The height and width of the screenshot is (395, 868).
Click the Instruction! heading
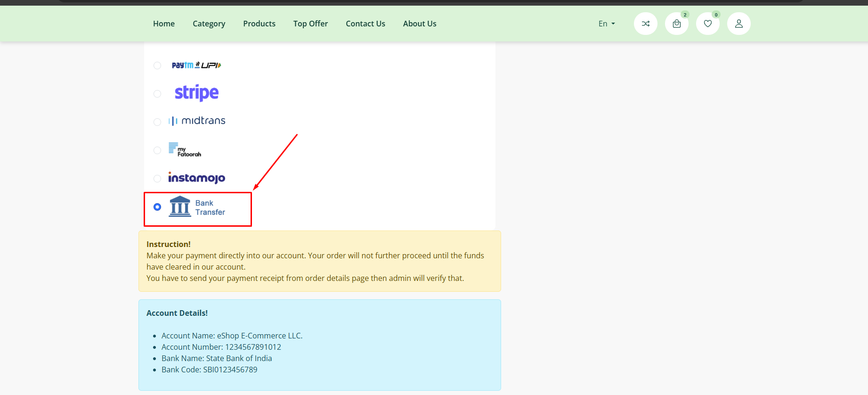[x=169, y=244]
